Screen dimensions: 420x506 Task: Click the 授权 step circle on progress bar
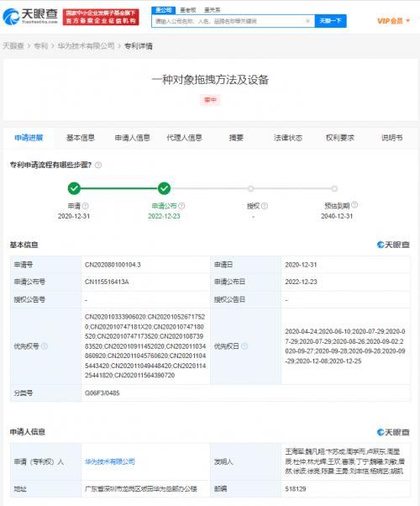coord(250,188)
